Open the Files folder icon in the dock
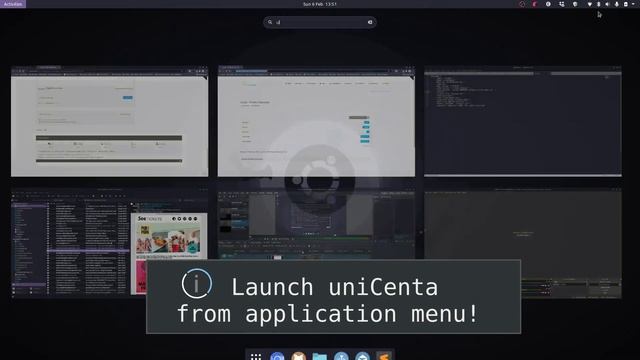Viewport: 640px width, 360px height. click(320, 357)
